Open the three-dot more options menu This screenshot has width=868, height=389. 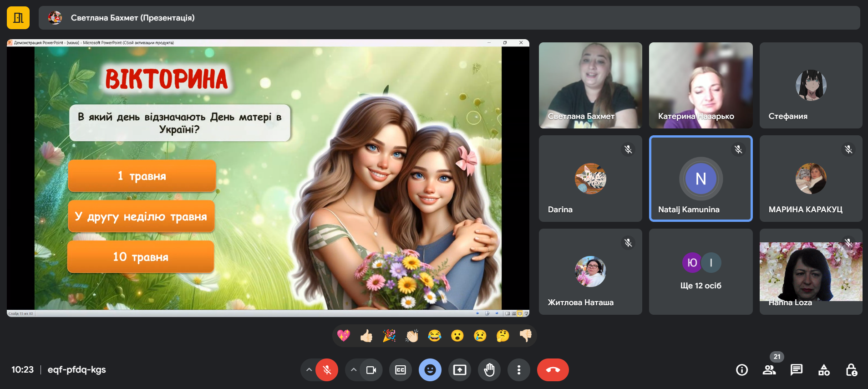point(519,370)
